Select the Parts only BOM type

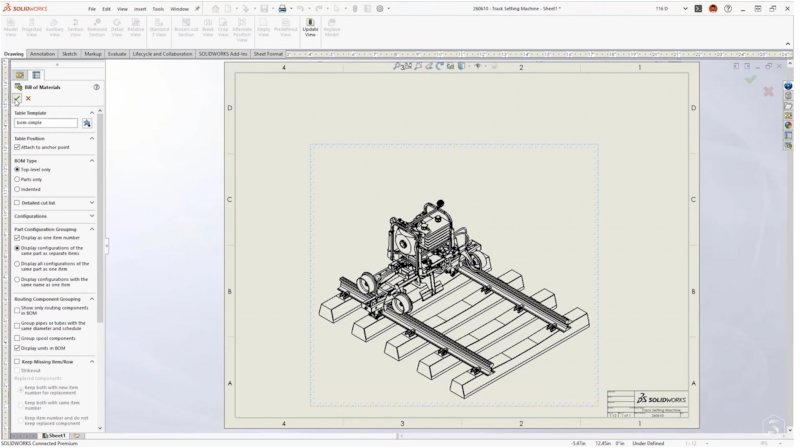17,179
